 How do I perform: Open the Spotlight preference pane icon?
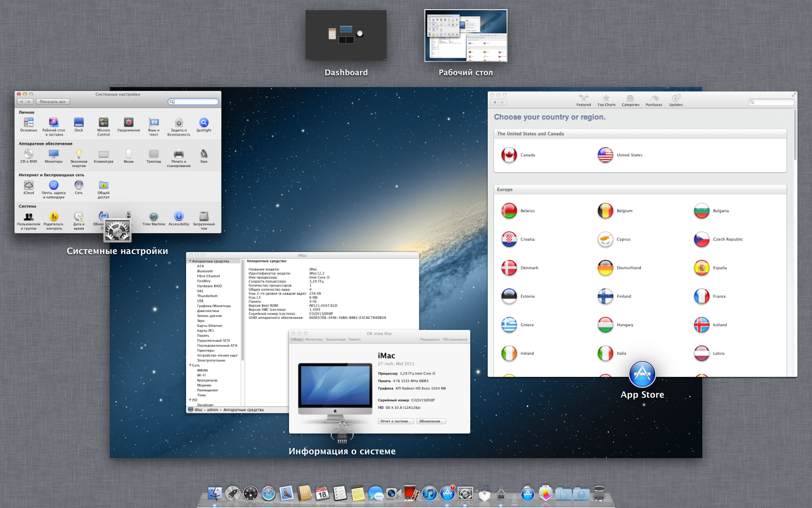203,125
